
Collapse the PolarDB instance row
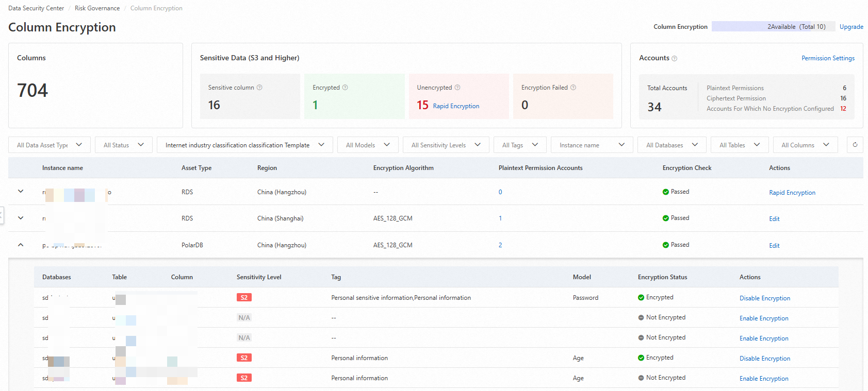point(21,245)
